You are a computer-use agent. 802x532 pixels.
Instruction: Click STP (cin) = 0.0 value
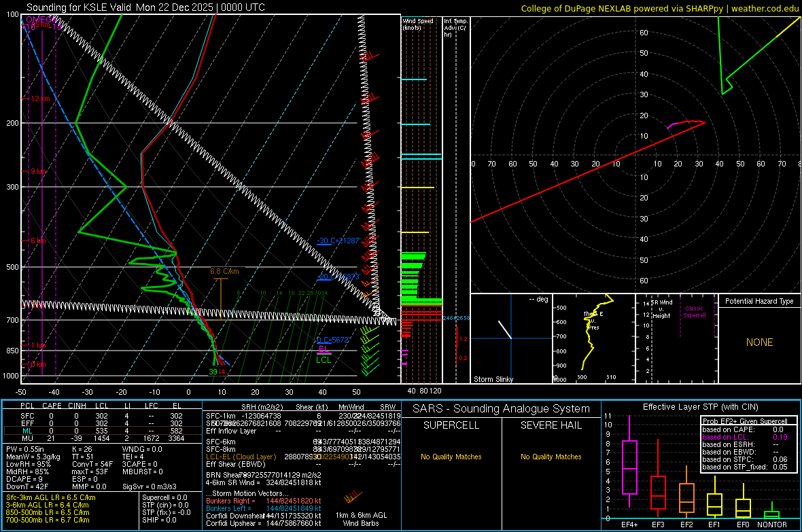165,505
